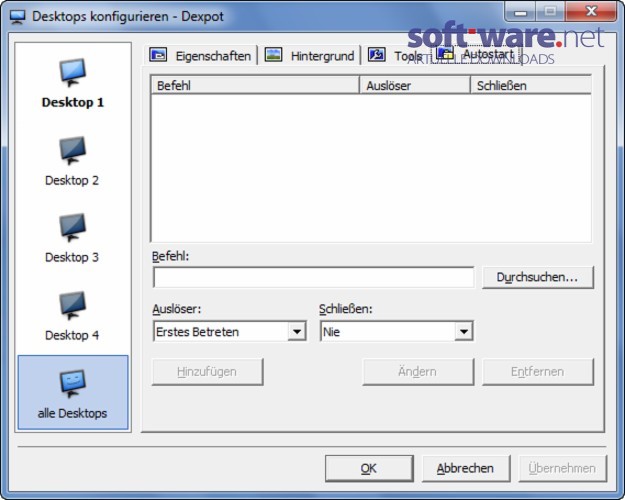Click the Tools tab icon

pyautogui.click(x=377, y=54)
